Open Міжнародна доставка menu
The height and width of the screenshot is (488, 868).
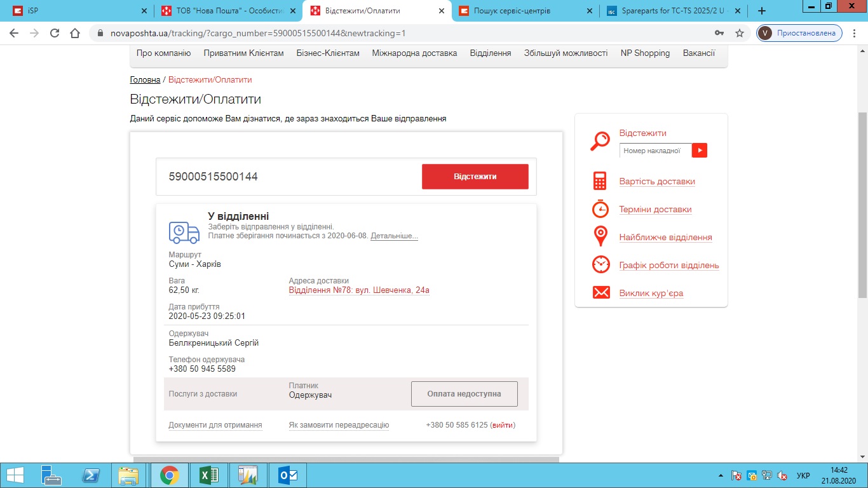414,53
